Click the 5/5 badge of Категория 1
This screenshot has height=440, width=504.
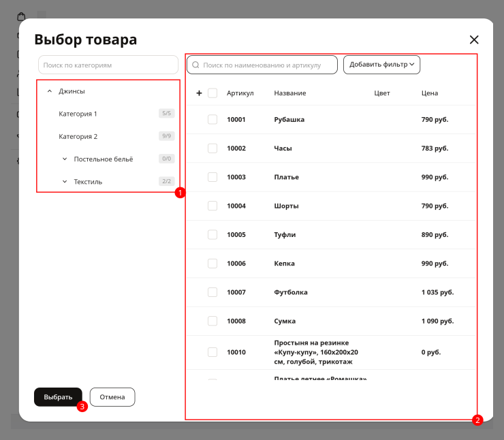tap(166, 113)
